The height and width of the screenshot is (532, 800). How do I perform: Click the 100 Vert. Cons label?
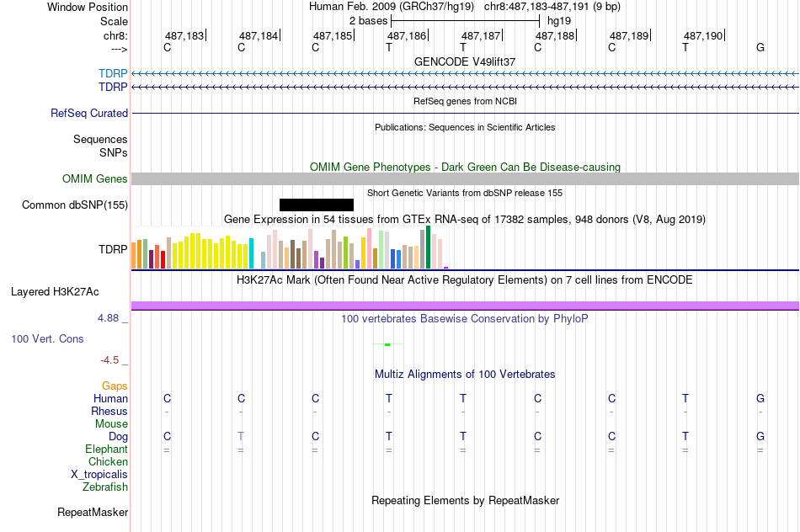pos(47,338)
